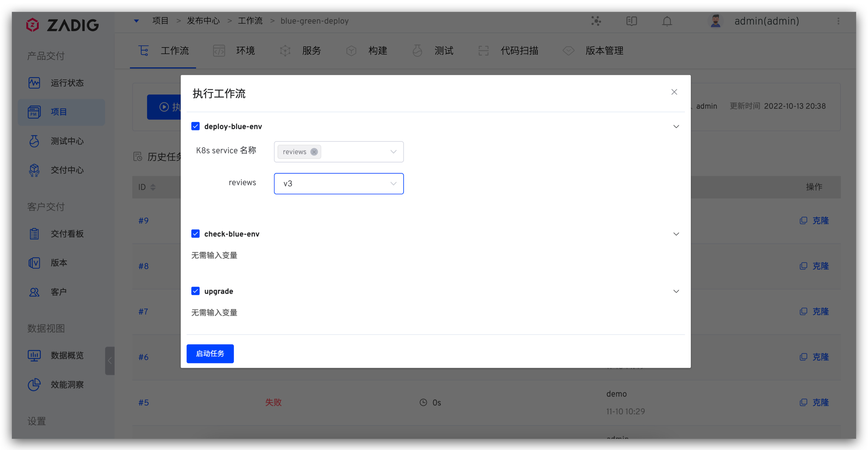This screenshot has width=868, height=450.
Task: Open the reviews version v3 dropdown
Action: [339, 184]
